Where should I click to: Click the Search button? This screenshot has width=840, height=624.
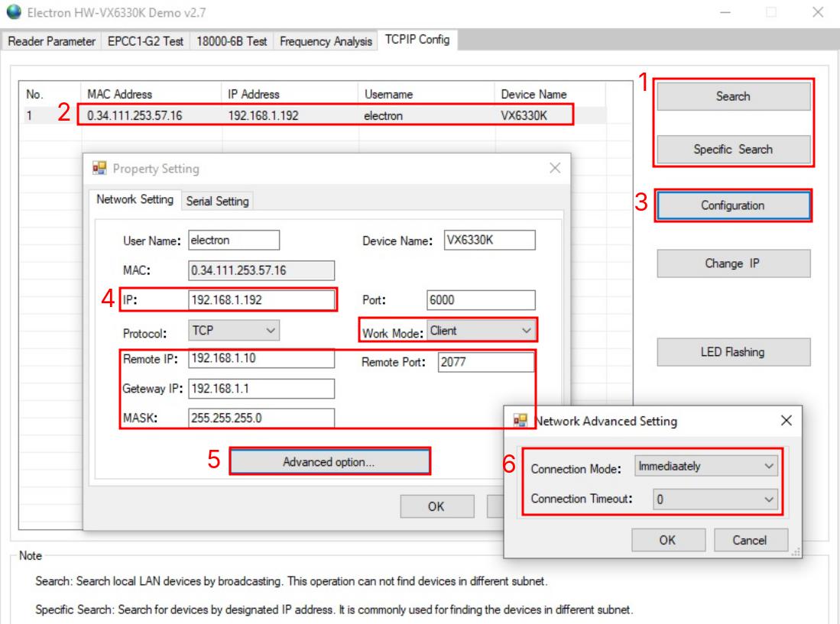click(733, 97)
